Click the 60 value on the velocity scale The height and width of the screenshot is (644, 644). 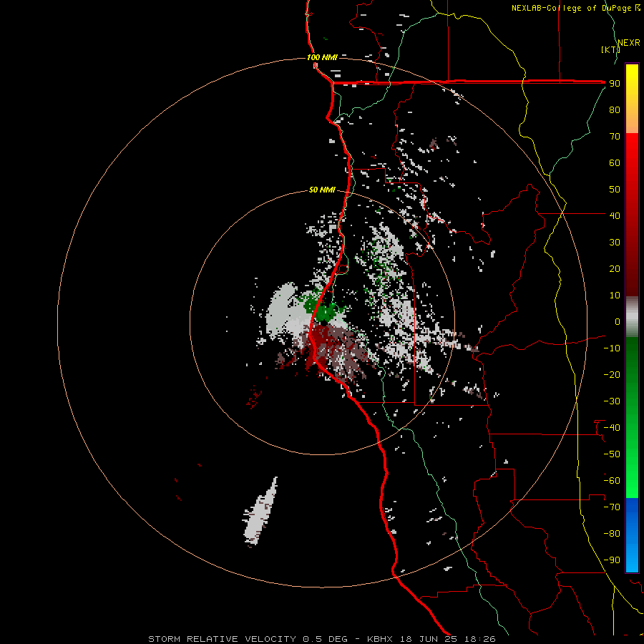tap(615, 162)
